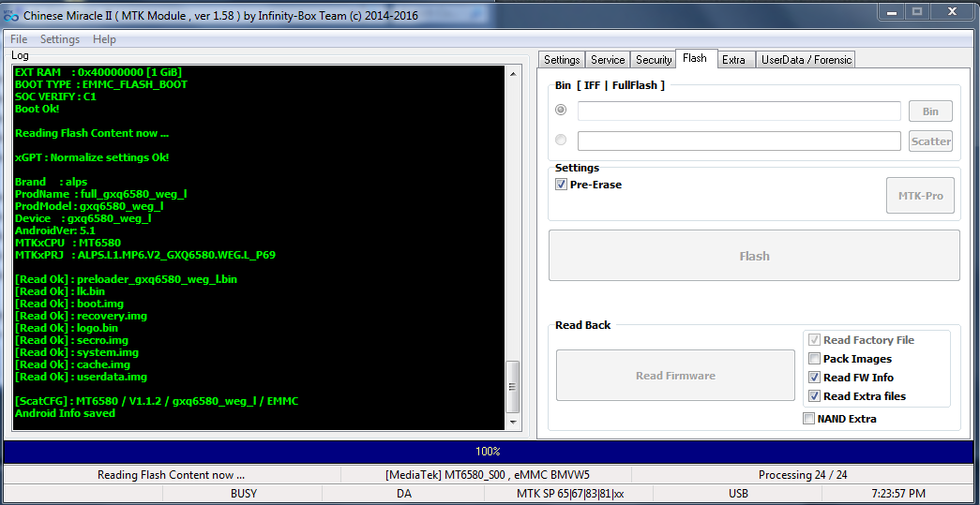Click the large Flash button
Screen dimensions: 980x505
pyautogui.click(x=754, y=256)
